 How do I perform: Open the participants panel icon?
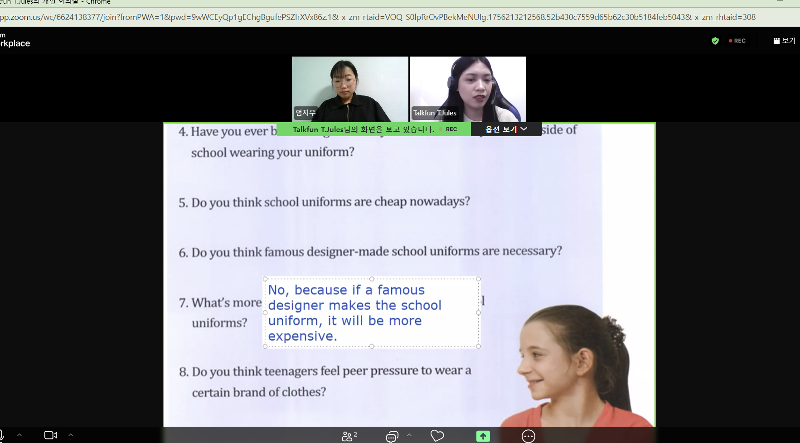click(349, 436)
